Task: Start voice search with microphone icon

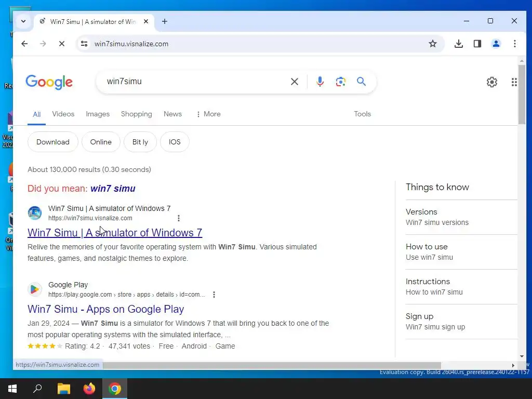Action: [320, 82]
